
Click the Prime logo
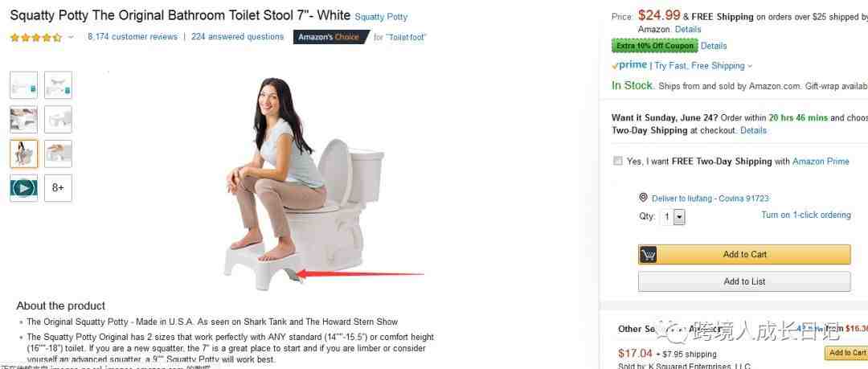click(x=629, y=65)
